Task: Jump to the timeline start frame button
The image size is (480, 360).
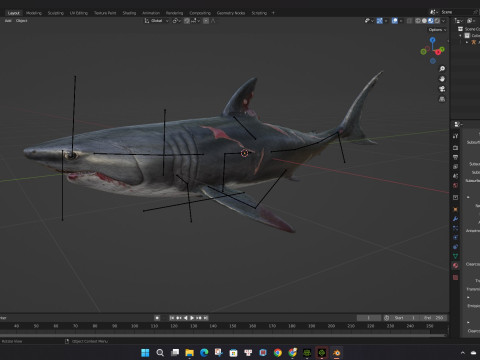Action: tap(172, 318)
